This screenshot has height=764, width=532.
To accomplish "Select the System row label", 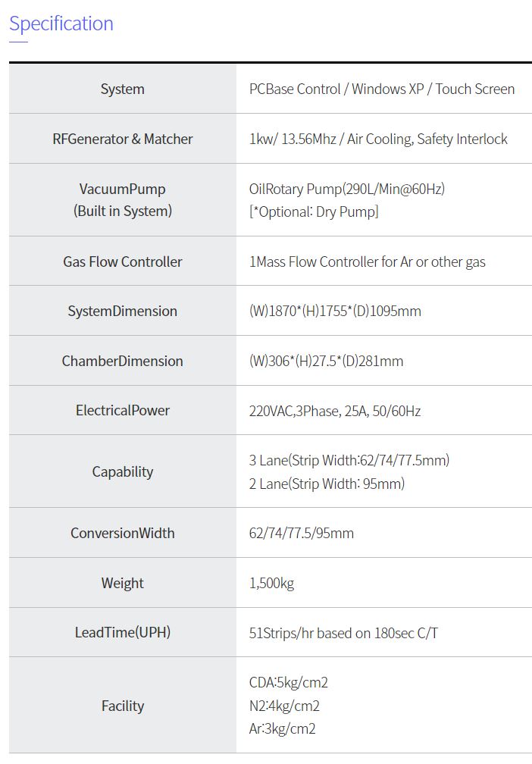I will 122,89.
